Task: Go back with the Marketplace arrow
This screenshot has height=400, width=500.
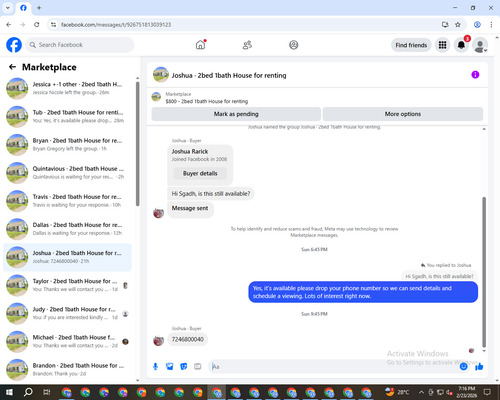Action: coord(12,67)
